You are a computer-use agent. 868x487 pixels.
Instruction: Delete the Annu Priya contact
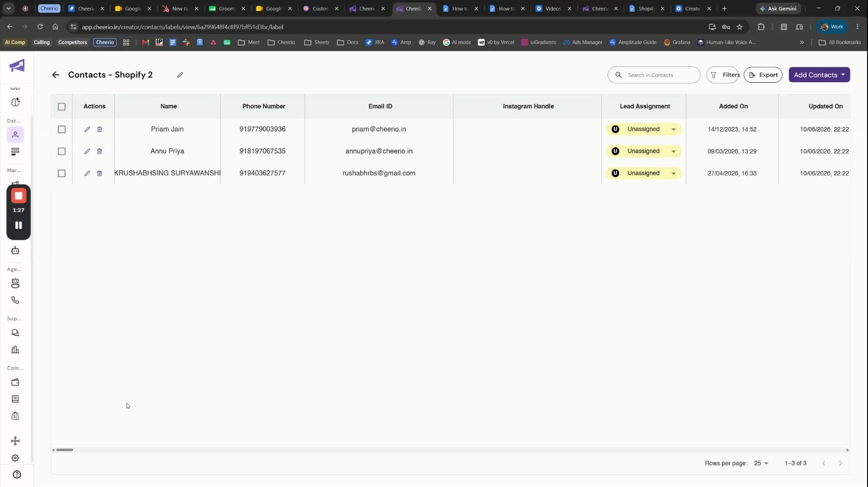(x=99, y=151)
